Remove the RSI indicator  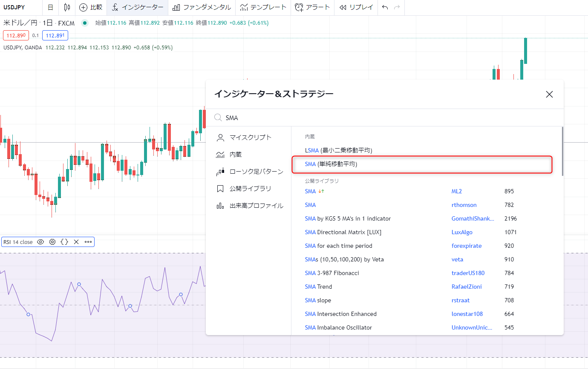pos(76,242)
